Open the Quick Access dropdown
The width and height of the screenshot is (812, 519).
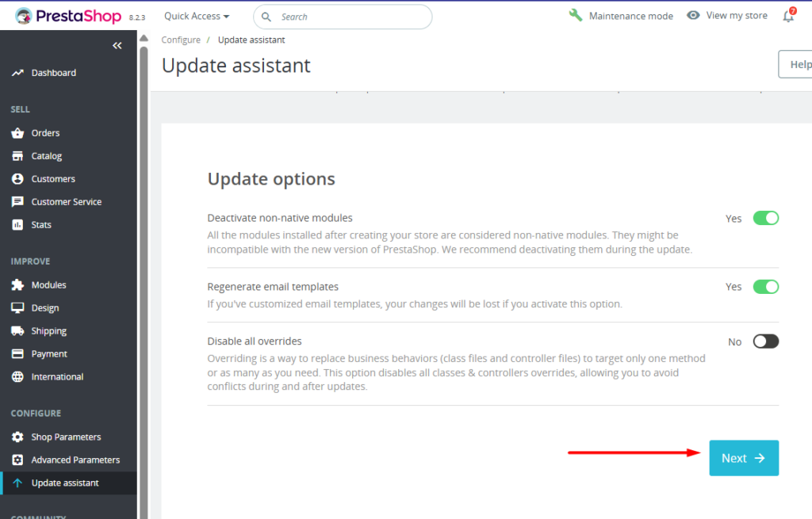195,15
